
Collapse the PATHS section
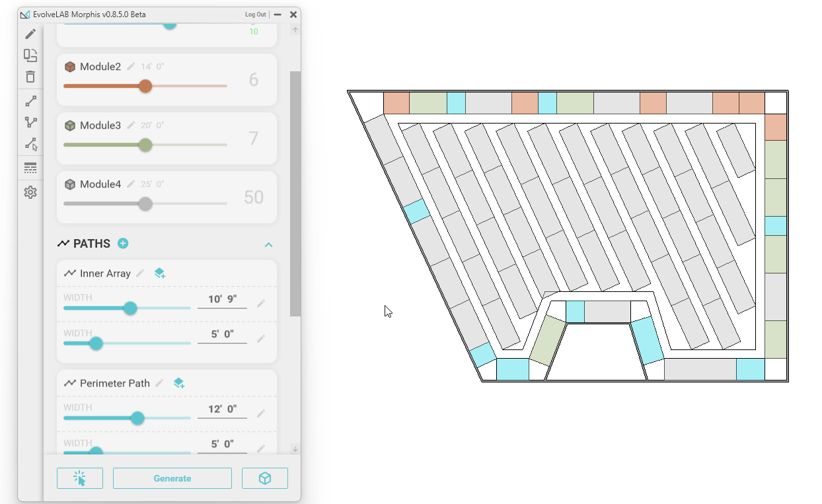pos(268,244)
